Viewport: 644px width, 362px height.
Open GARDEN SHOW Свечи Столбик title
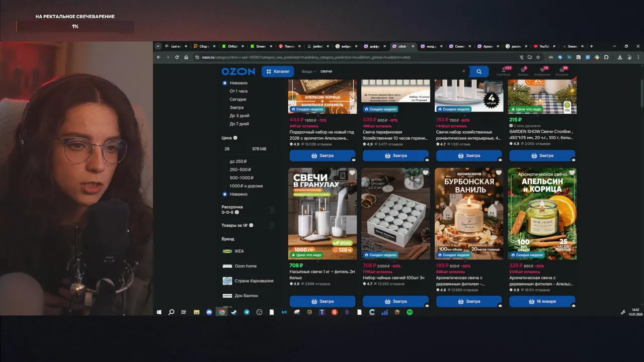pos(541,135)
